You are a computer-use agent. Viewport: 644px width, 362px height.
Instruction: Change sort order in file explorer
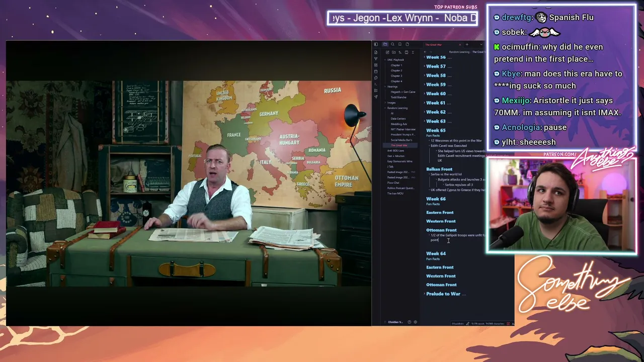(x=400, y=52)
